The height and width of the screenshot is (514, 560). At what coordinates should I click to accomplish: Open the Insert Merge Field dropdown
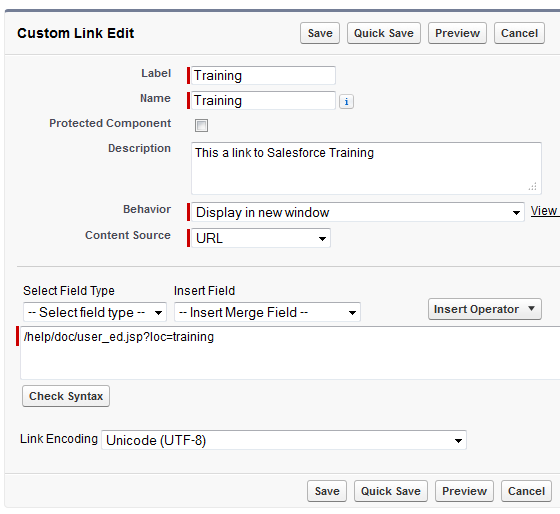[x=267, y=312]
